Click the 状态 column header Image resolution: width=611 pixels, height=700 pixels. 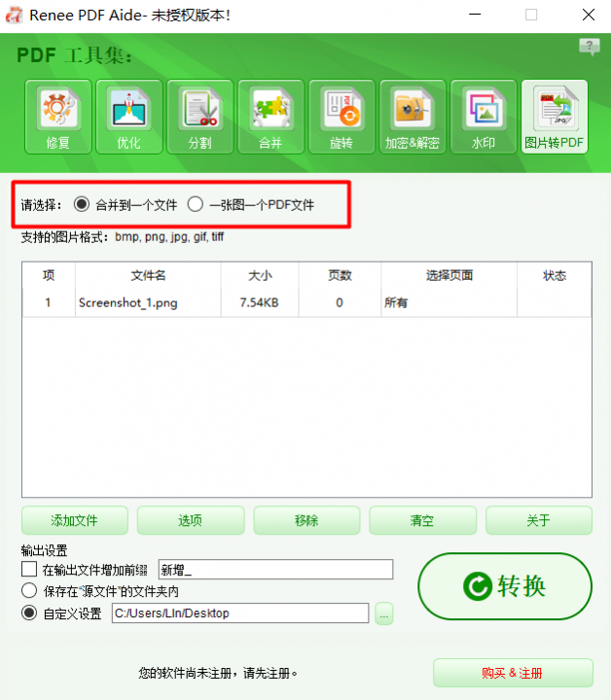(555, 275)
